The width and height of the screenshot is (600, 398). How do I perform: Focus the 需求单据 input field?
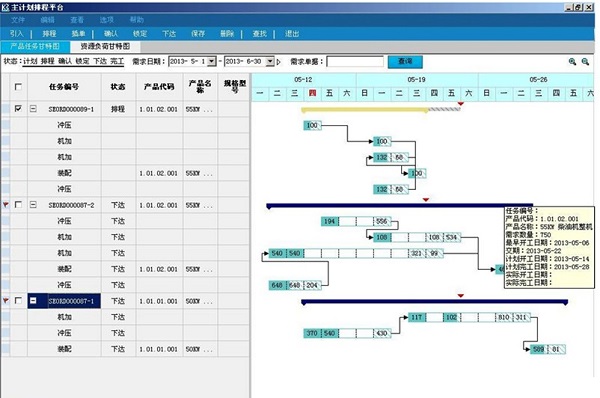tap(355, 62)
